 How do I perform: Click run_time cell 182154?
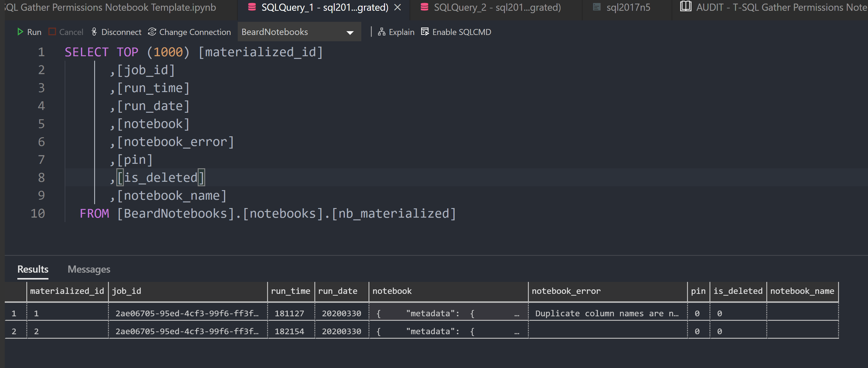point(290,331)
